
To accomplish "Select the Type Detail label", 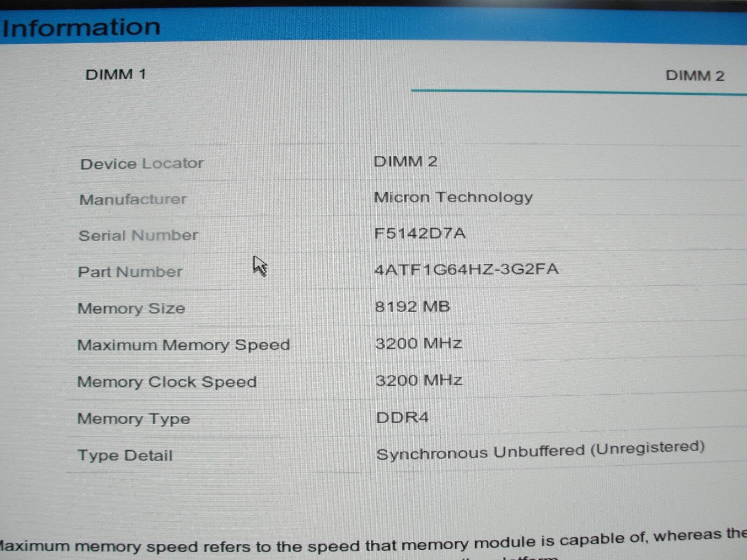I will (x=125, y=455).
